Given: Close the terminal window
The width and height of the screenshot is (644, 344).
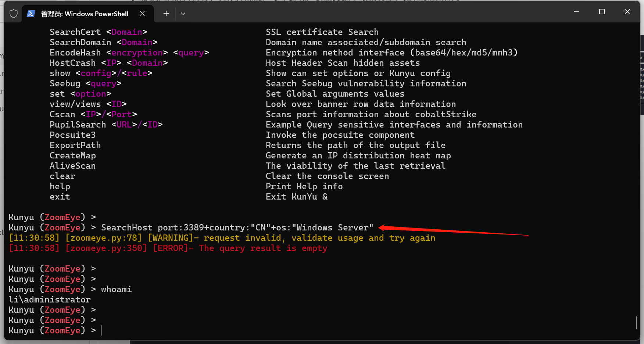Looking at the screenshot, I should [627, 12].
